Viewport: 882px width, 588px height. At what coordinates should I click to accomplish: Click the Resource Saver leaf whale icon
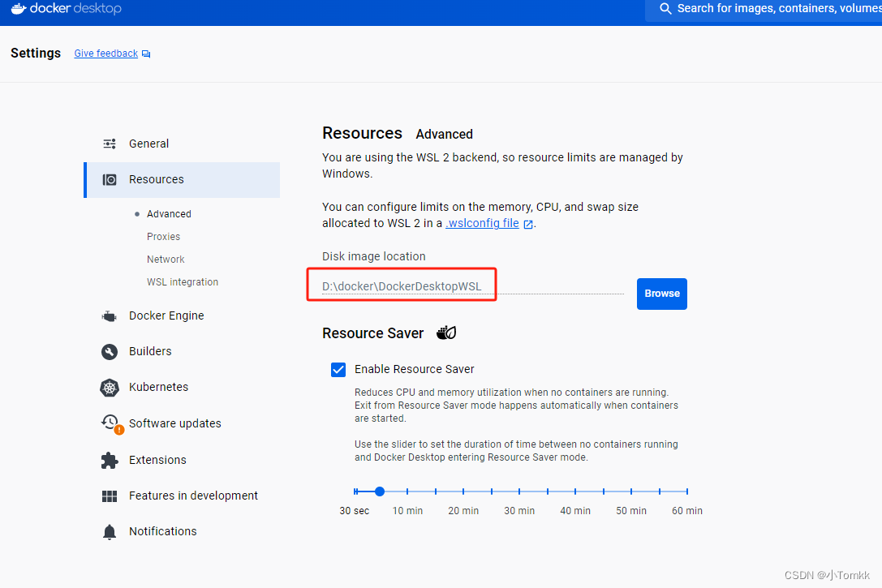click(x=446, y=333)
